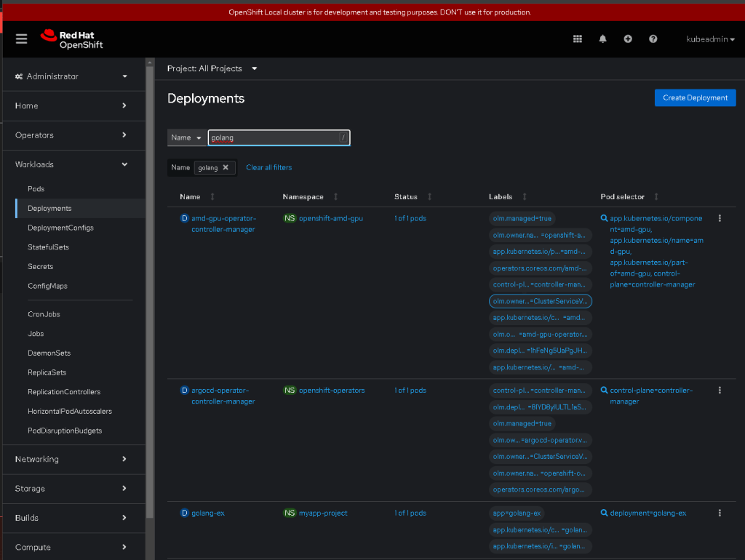
Task: Open the golang-ex deployment link
Action: (x=207, y=513)
